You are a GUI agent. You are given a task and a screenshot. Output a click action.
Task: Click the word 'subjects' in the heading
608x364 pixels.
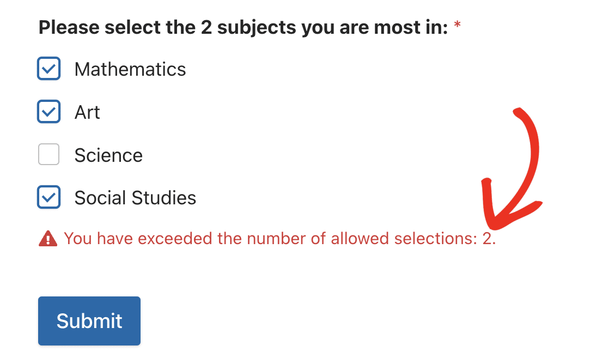pyautogui.click(x=257, y=28)
